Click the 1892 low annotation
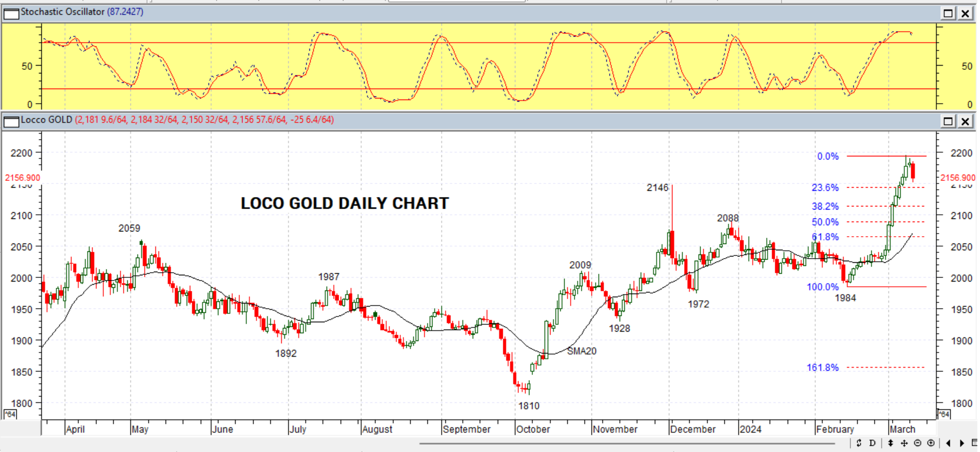980x452 pixels. (x=286, y=353)
